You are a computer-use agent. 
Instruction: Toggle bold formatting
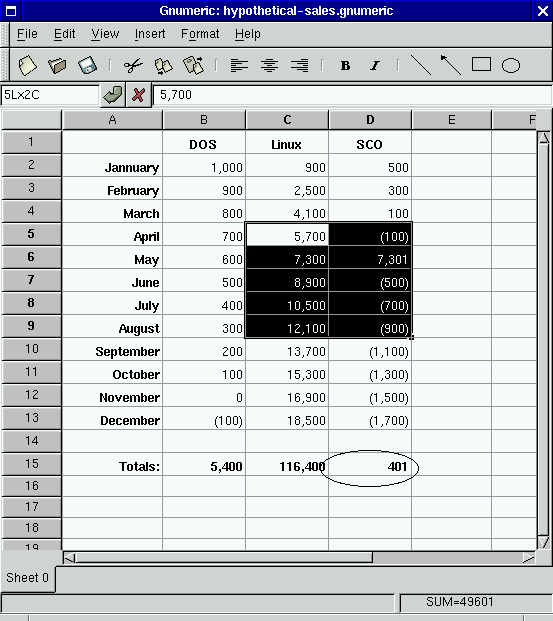(345, 66)
